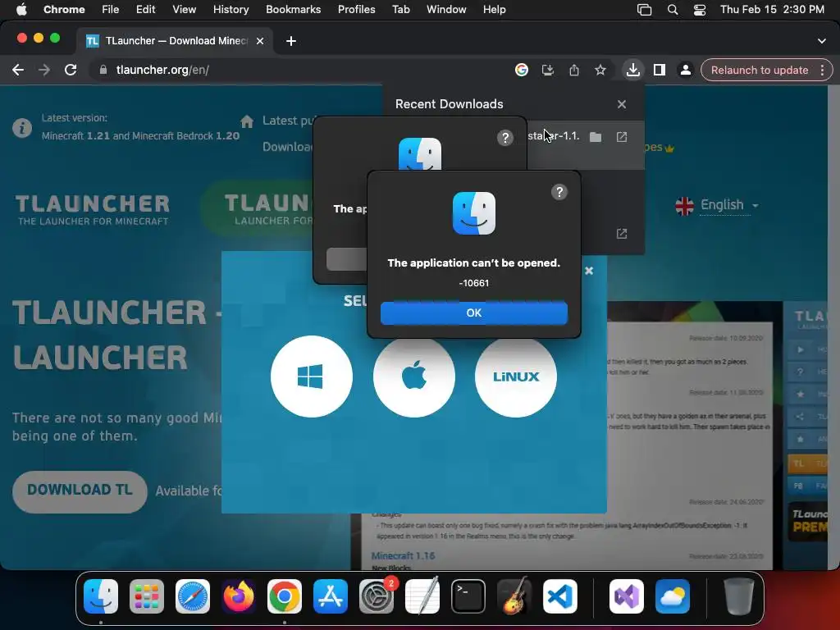
Task: Open the Chrome menu in menu bar
Action: coord(64,10)
